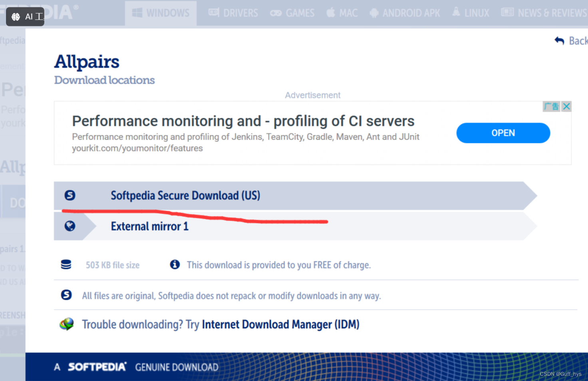Viewport: 588px width, 381px height.
Task: Click the Windows logo icon in navigation
Action: pos(138,12)
